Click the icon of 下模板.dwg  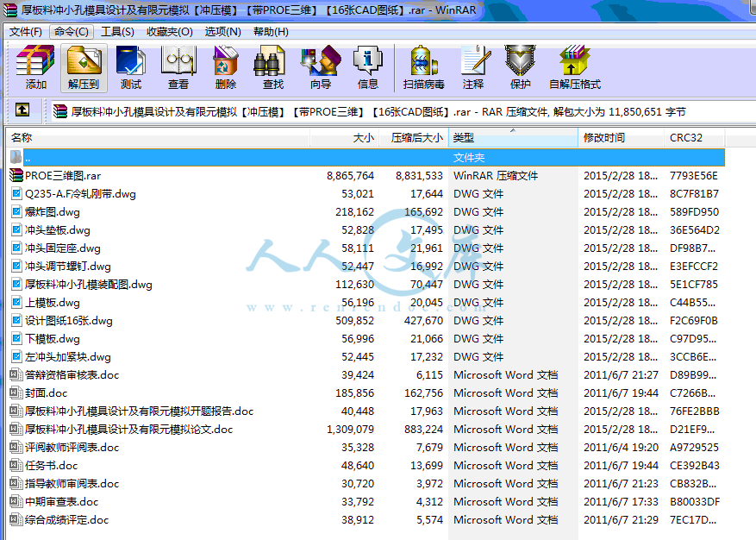[x=16, y=339]
